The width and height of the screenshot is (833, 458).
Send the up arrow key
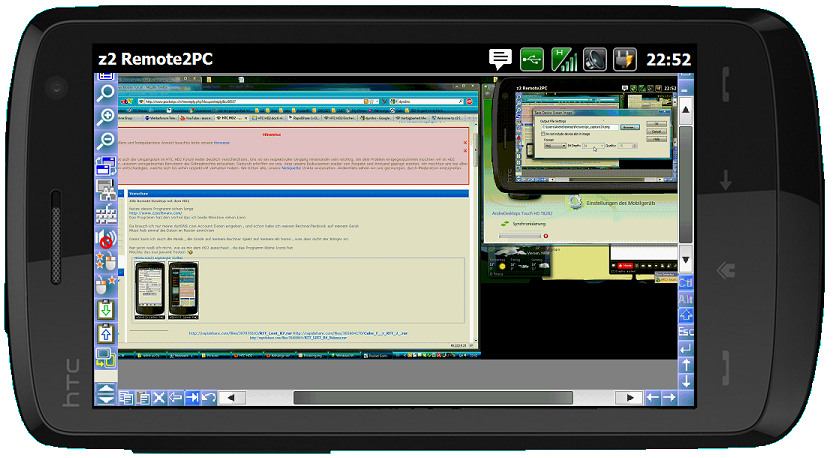coord(686,365)
